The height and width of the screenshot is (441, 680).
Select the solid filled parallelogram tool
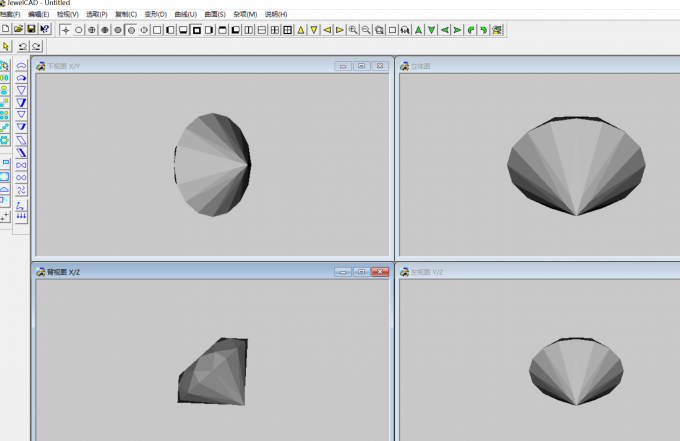21,153
